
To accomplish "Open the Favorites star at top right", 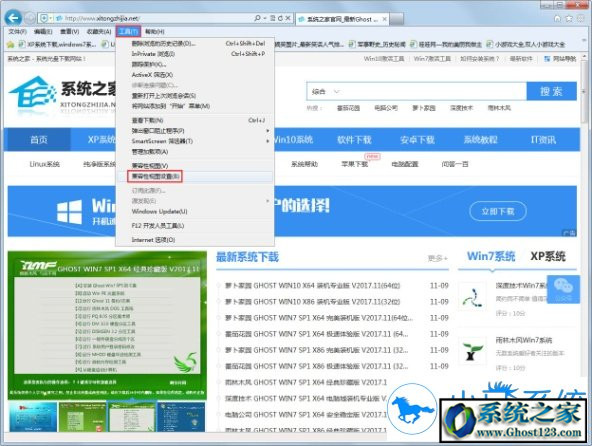I will [569, 18].
